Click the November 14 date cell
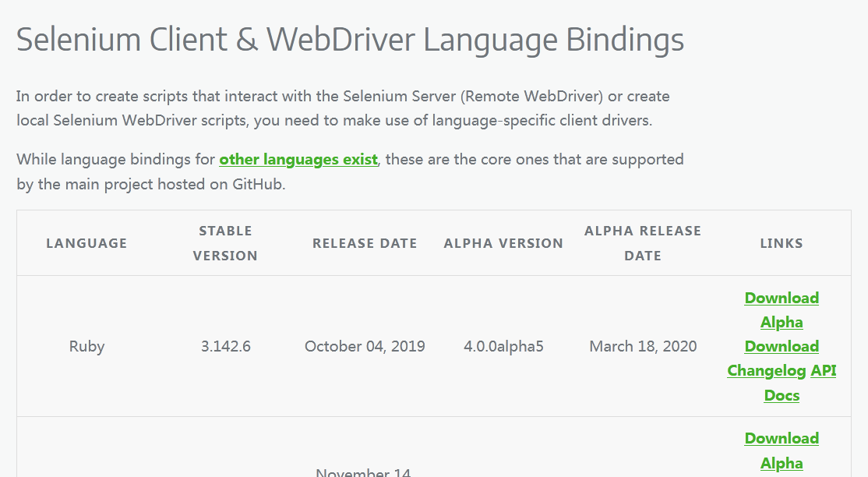Viewport: 868px width, 477px height. pos(363,472)
